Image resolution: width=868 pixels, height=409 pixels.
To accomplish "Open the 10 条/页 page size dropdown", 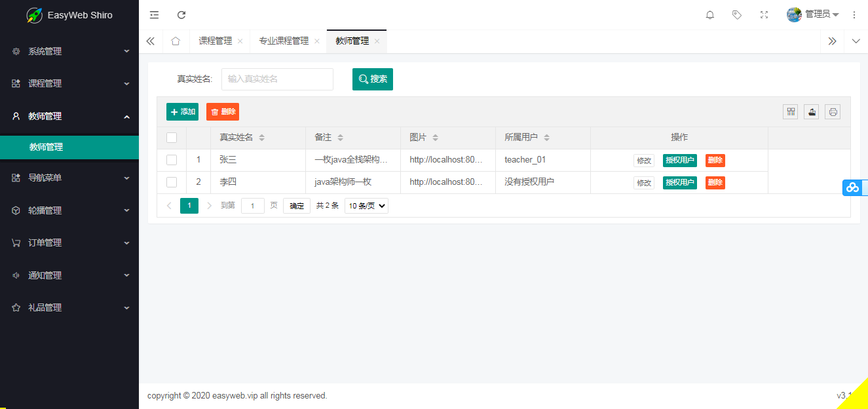I will [366, 206].
